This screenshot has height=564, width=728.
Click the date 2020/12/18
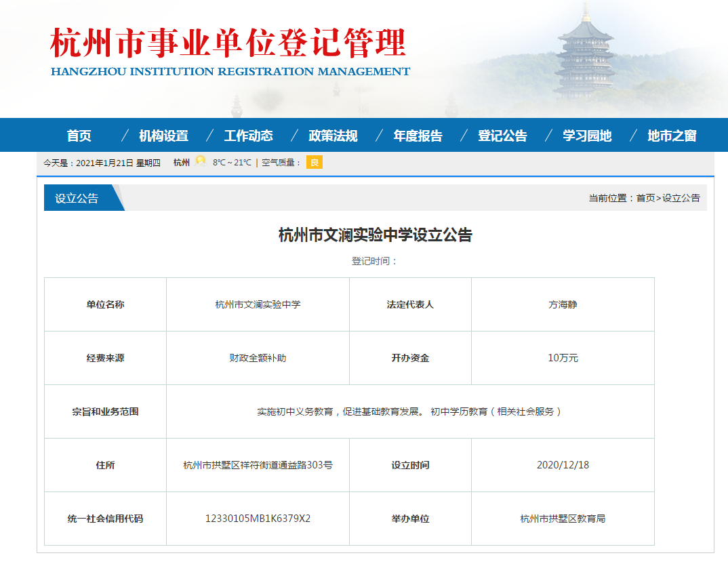coord(563,465)
